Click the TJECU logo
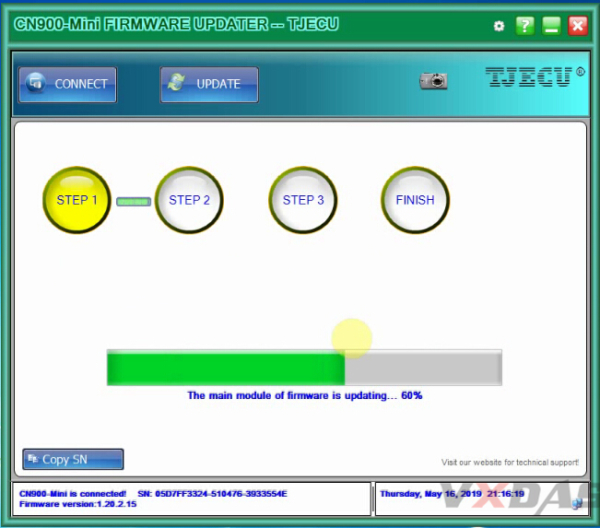The image size is (600, 528). 535,77
